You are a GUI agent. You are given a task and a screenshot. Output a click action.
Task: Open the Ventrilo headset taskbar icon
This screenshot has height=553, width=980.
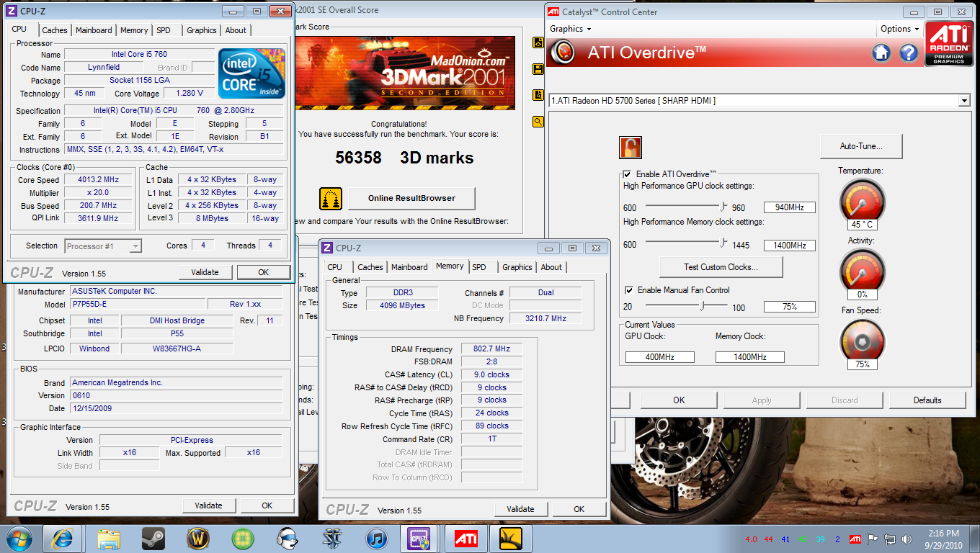click(288, 538)
